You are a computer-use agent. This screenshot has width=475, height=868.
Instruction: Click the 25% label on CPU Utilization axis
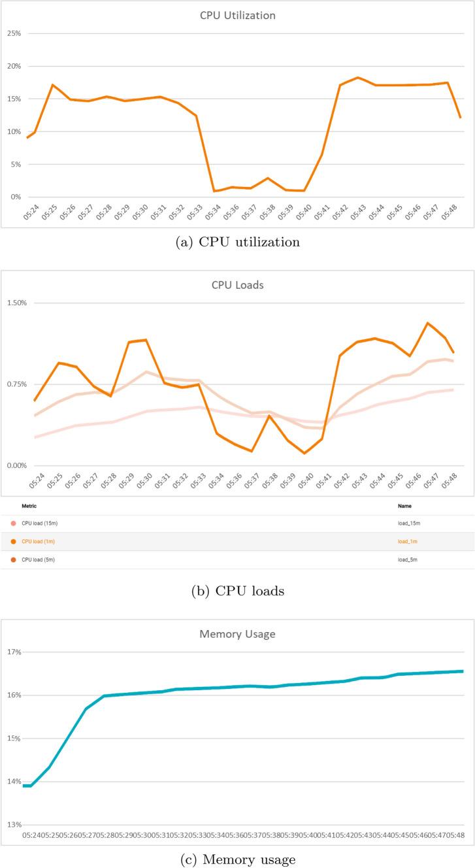click(14, 33)
